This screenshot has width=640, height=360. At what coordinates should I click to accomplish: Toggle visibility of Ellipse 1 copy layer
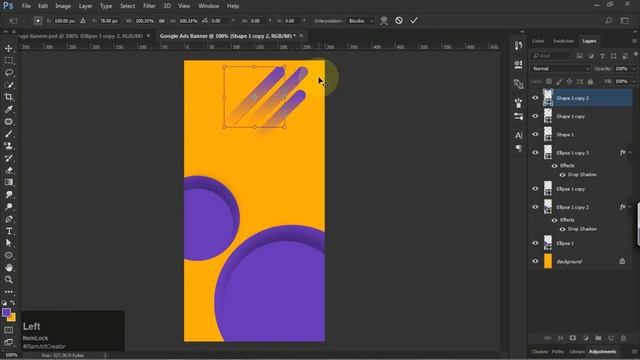[535, 189]
